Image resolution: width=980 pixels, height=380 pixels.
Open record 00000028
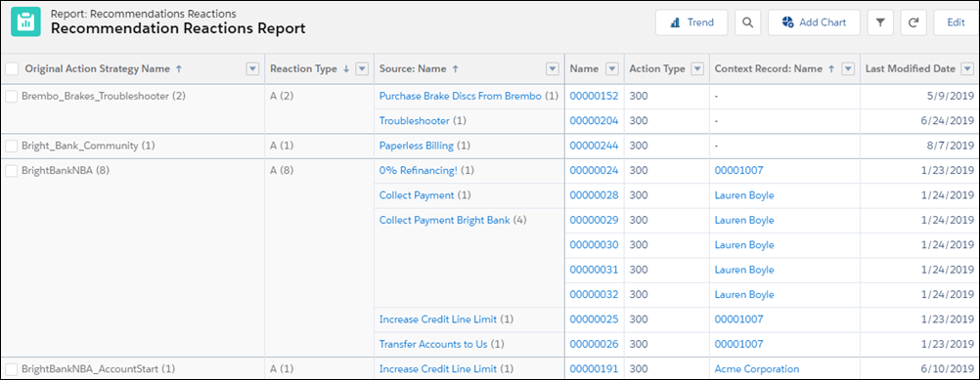point(594,195)
